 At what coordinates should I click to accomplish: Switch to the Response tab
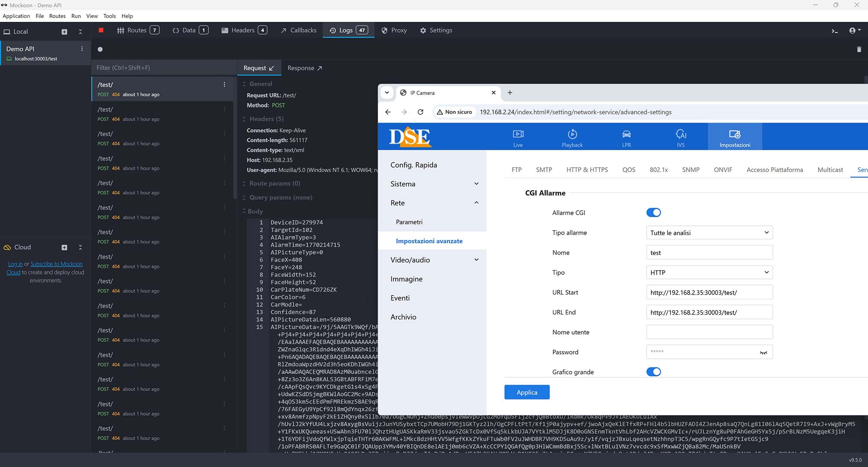[x=304, y=68]
